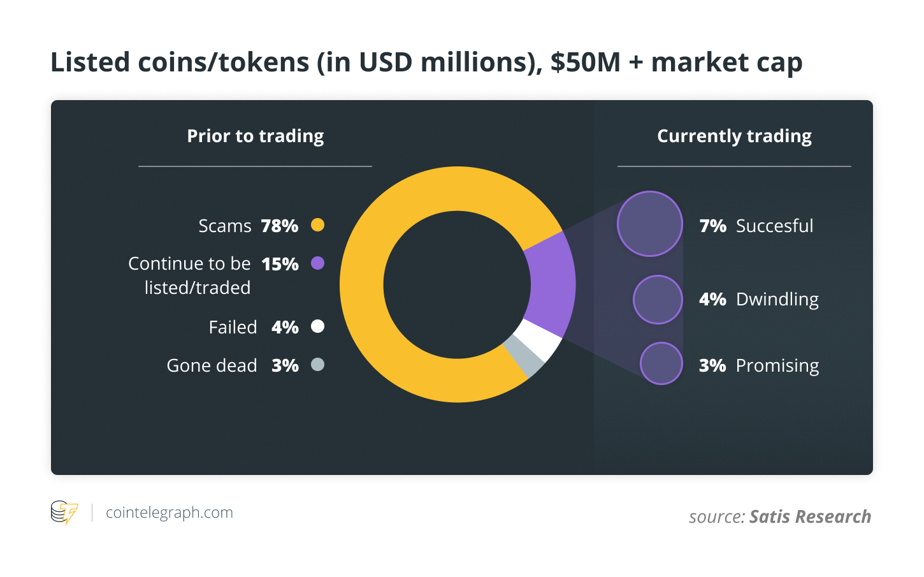924x577 pixels.
Task: Click the yellow Scams legend dot
Action: (317, 225)
